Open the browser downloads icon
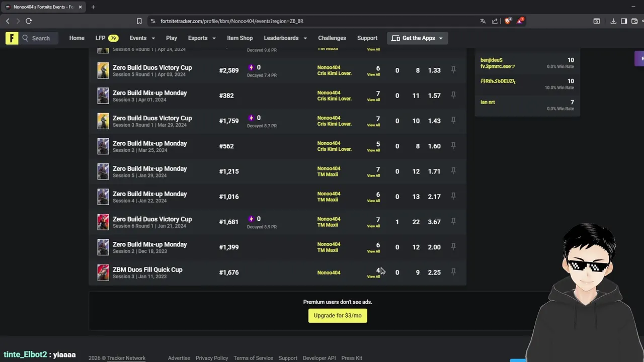Viewport: 644px width, 362px height. tap(613, 21)
